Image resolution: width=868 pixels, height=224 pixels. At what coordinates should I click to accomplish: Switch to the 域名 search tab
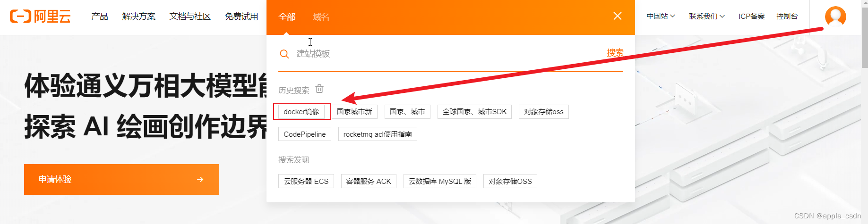[321, 17]
